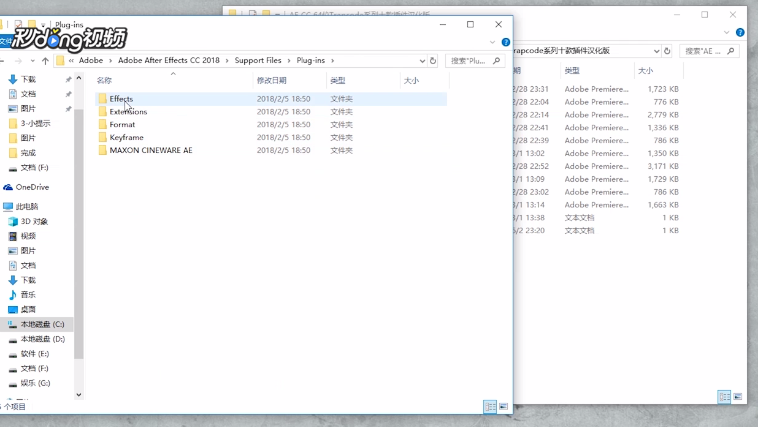
Task: Navigate to Adobe in the breadcrumb
Action: tap(91, 60)
